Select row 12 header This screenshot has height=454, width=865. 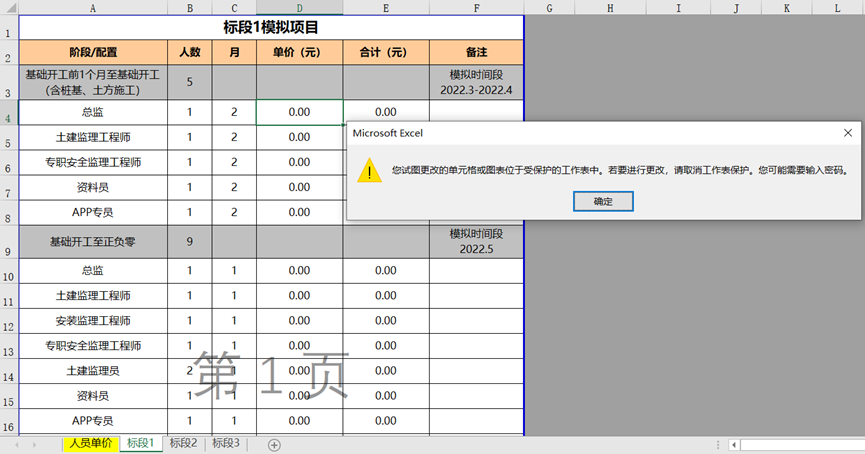[9, 321]
